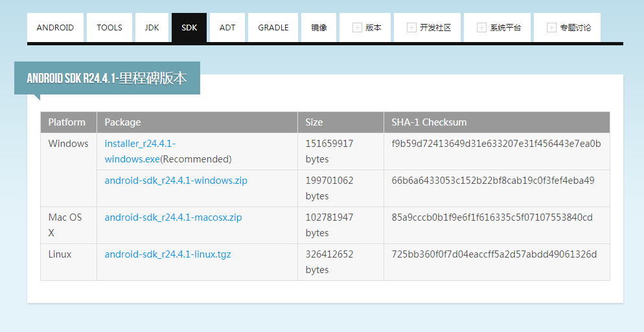Click the SHA-1 Checksum column header

(x=496, y=122)
